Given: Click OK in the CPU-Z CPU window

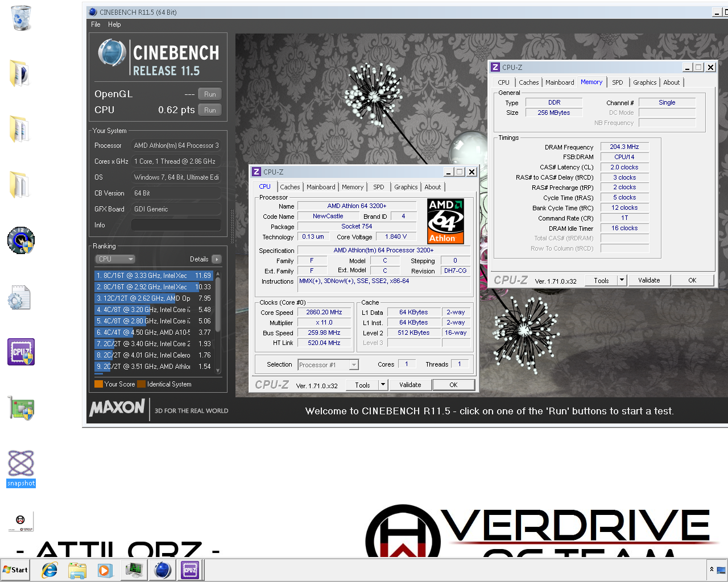Looking at the screenshot, I should [453, 385].
